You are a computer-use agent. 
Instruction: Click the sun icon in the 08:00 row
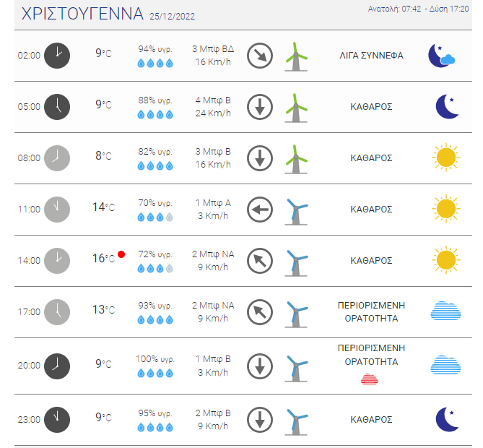446,158
